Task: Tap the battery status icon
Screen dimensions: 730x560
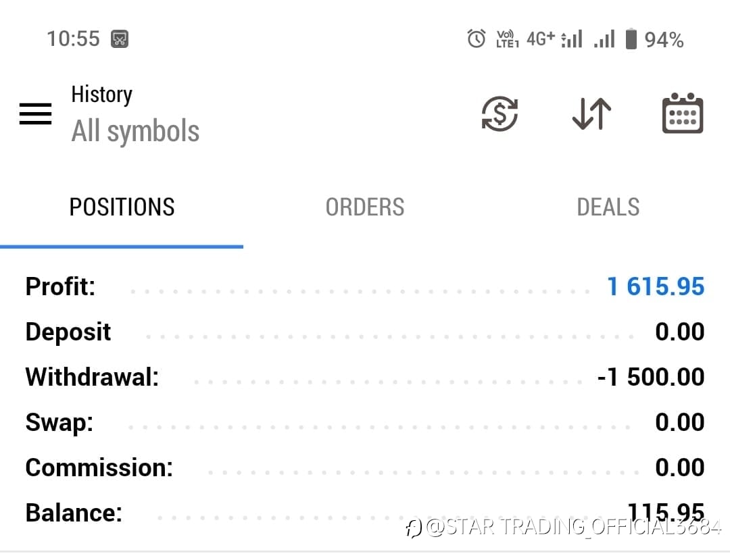Action: (x=631, y=39)
